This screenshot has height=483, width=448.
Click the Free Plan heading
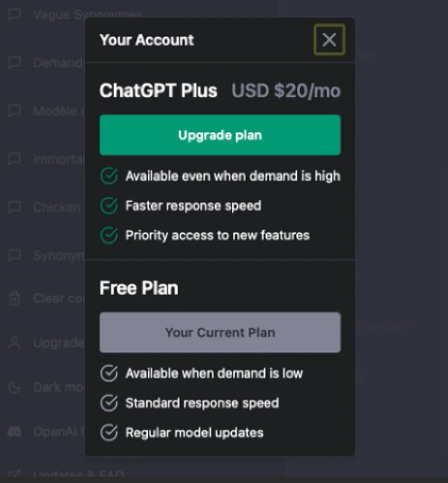pos(139,288)
